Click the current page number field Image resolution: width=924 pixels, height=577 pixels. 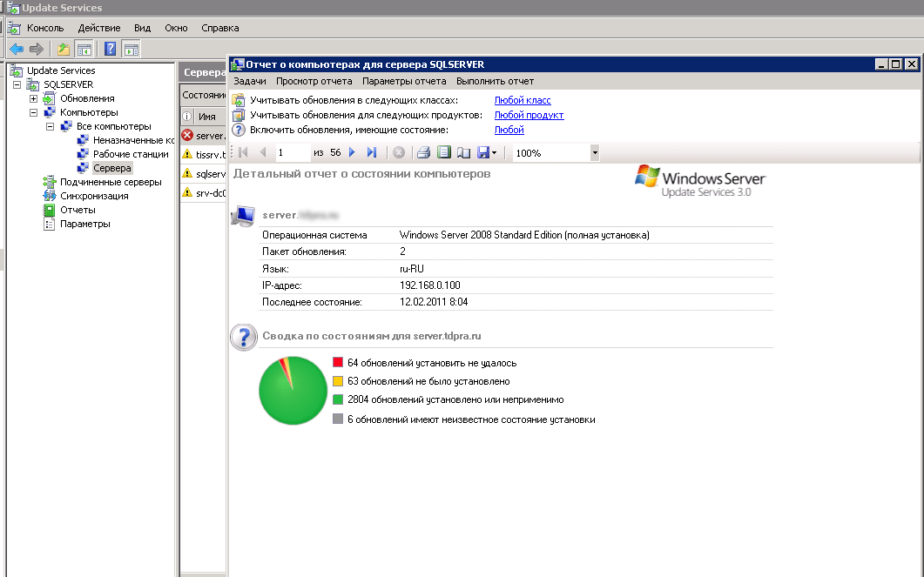coord(292,152)
